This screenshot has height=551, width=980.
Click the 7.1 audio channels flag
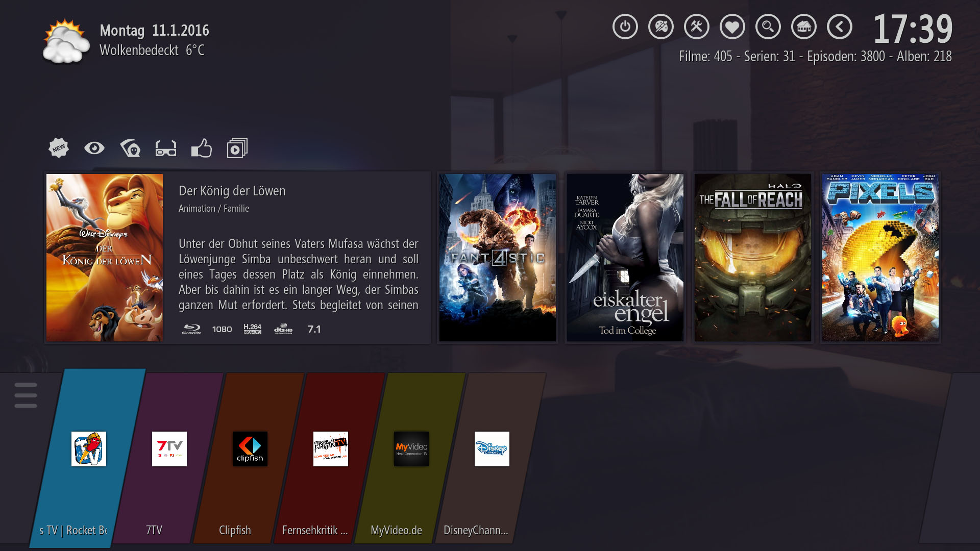314,329
